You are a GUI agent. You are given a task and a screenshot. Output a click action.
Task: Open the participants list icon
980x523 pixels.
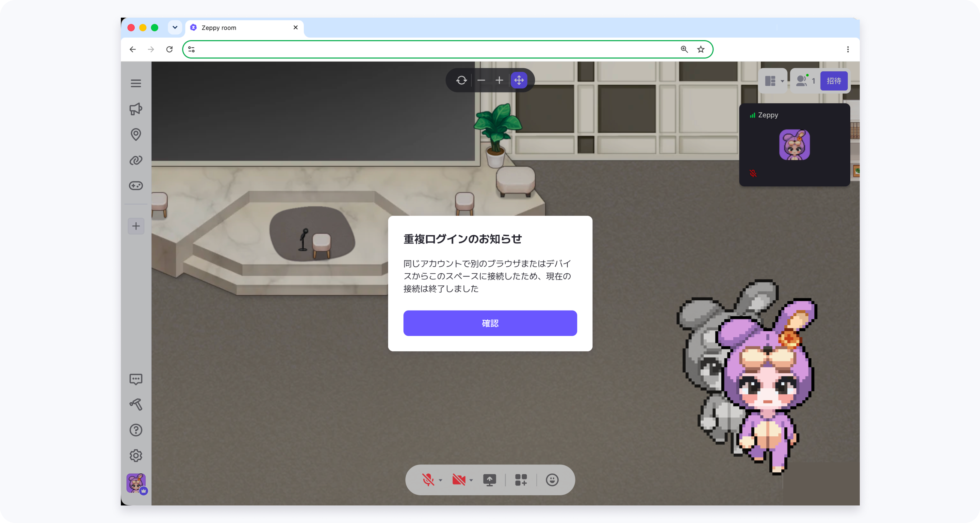(x=802, y=81)
